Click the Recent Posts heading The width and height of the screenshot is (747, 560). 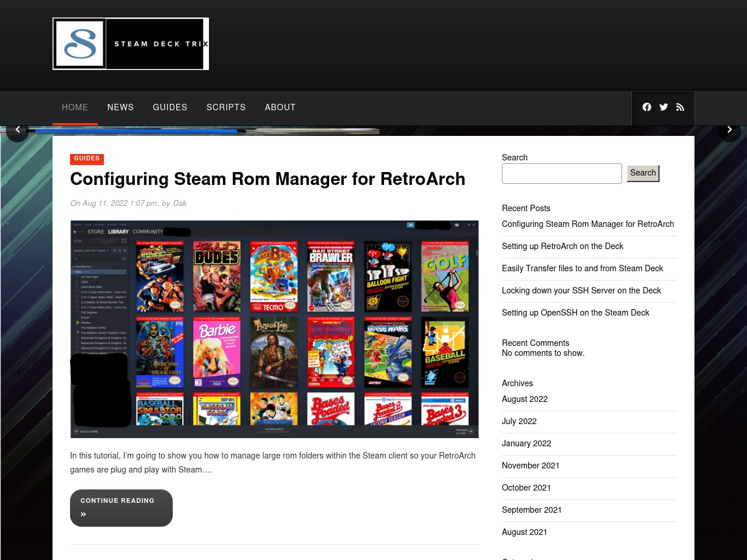coord(526,208)
